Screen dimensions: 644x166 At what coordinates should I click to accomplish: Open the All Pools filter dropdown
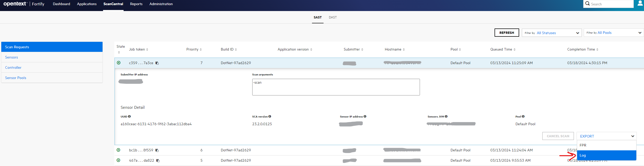tap(613, 33)
